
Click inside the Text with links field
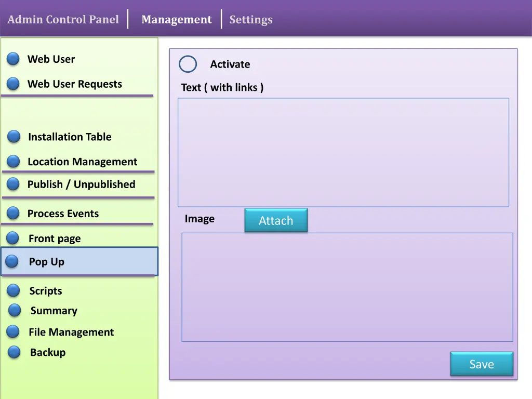(343, 152)
